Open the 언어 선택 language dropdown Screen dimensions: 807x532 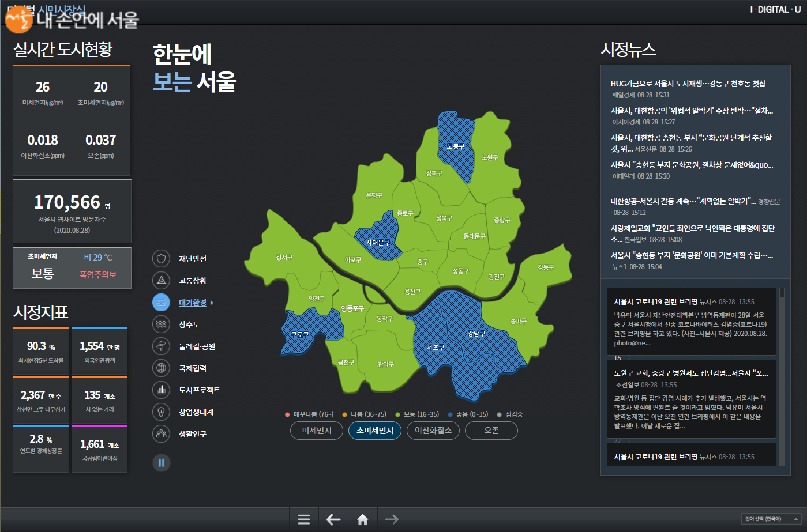[x=771, y=520]
